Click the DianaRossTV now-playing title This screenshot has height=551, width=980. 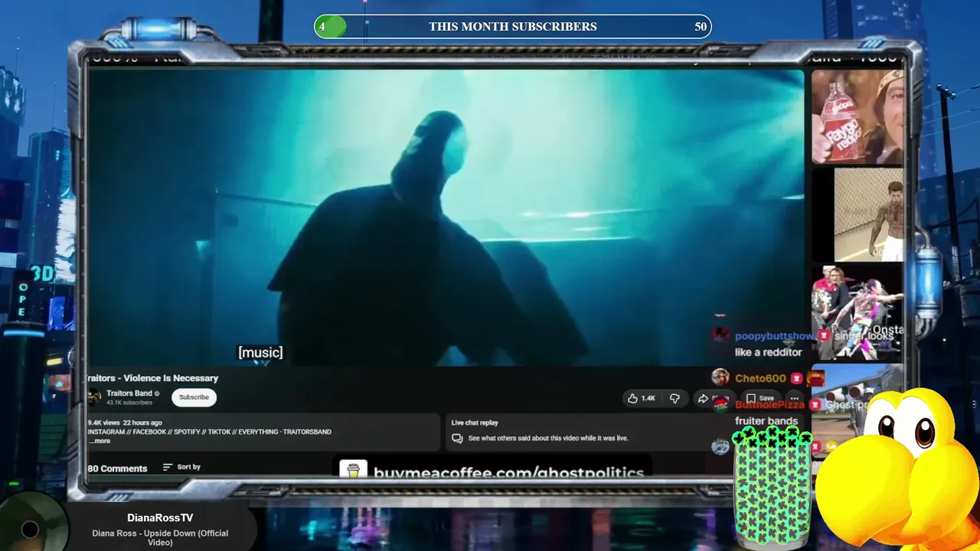(x=160, y=518)
